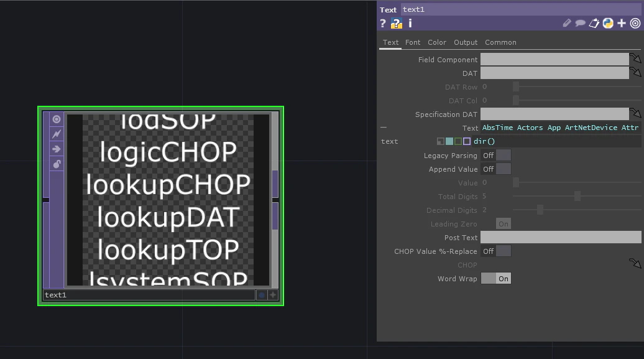
Task: Toggle CHOP Value %-Replace switch
Action: pos(496,251)
